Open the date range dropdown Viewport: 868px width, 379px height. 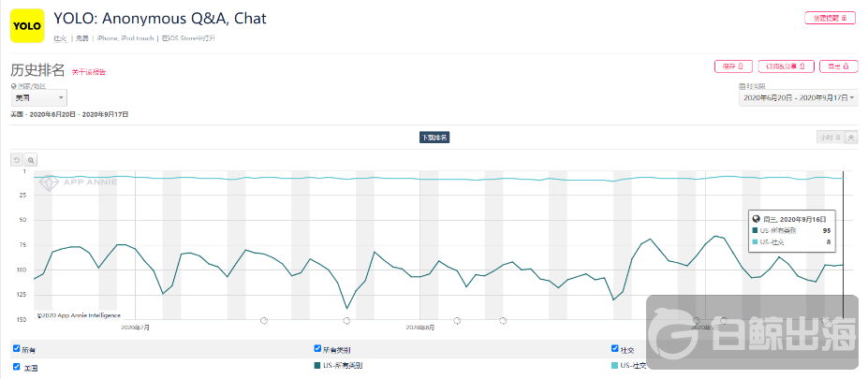tap(798, 97)
